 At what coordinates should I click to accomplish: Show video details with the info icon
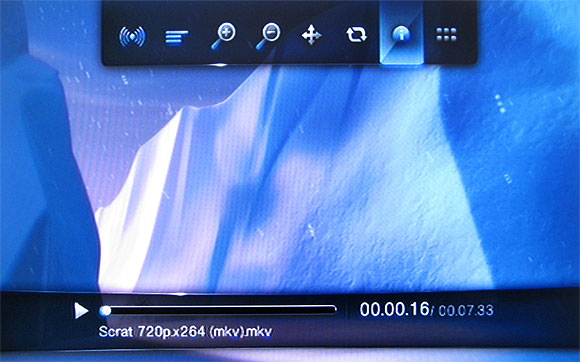[401, 35]
